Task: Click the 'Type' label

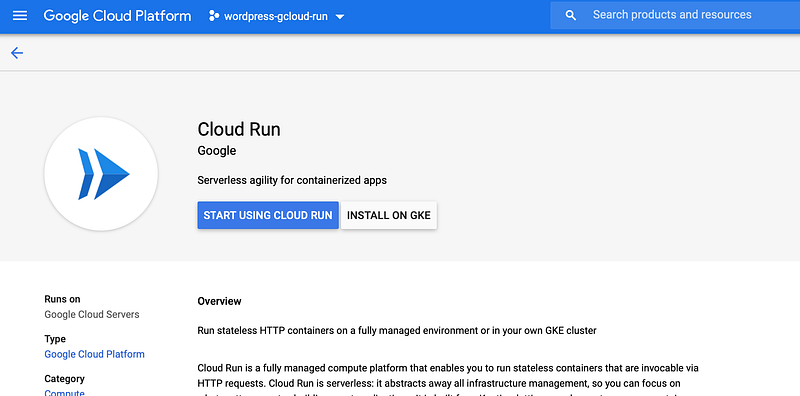Action: [x=55, y=339]
